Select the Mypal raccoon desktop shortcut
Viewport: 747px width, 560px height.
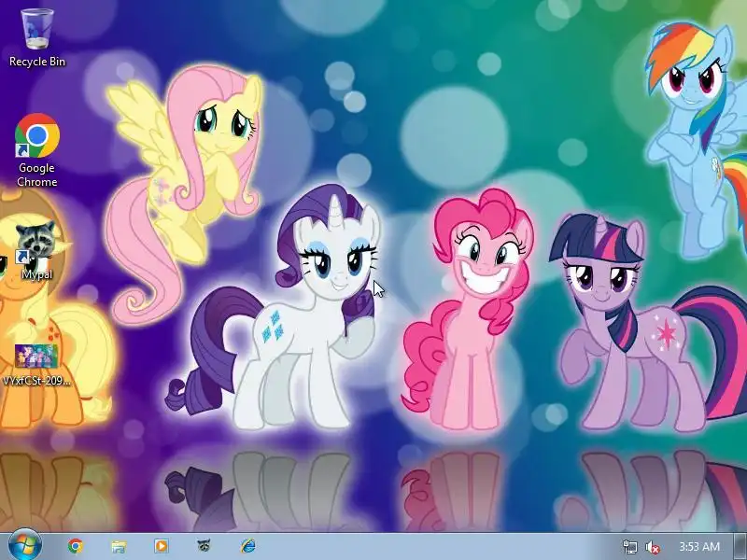[x=36, y=250]
